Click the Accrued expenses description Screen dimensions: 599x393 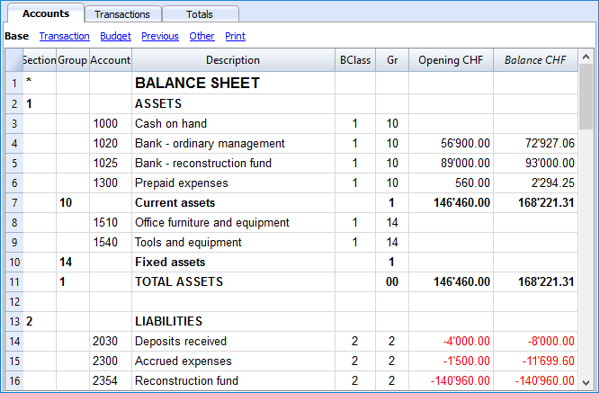[x=183, y=361]
